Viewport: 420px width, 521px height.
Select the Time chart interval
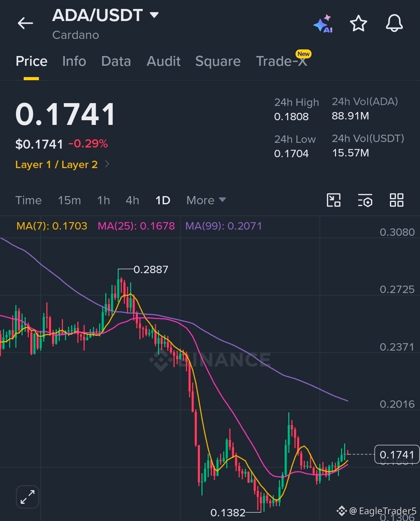point(28,200)
